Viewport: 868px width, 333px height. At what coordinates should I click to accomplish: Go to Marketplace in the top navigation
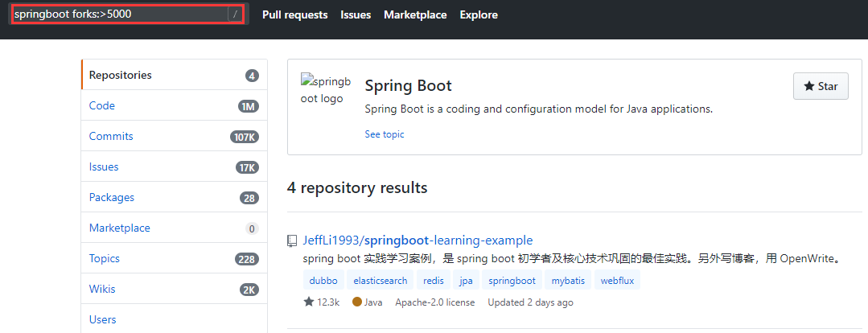point(415,15)
